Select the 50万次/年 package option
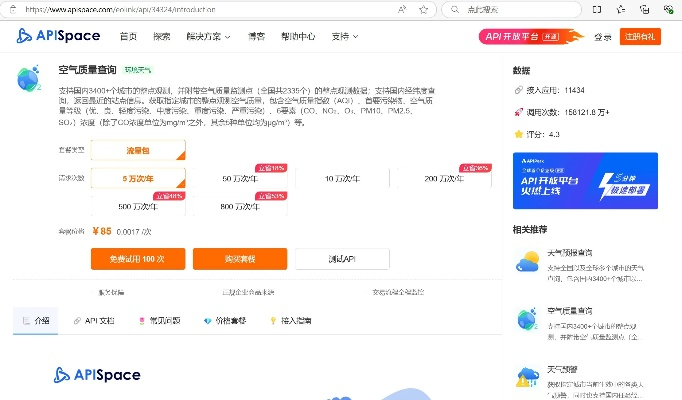This screenshot has width=682, height=400. coord(241,177)
